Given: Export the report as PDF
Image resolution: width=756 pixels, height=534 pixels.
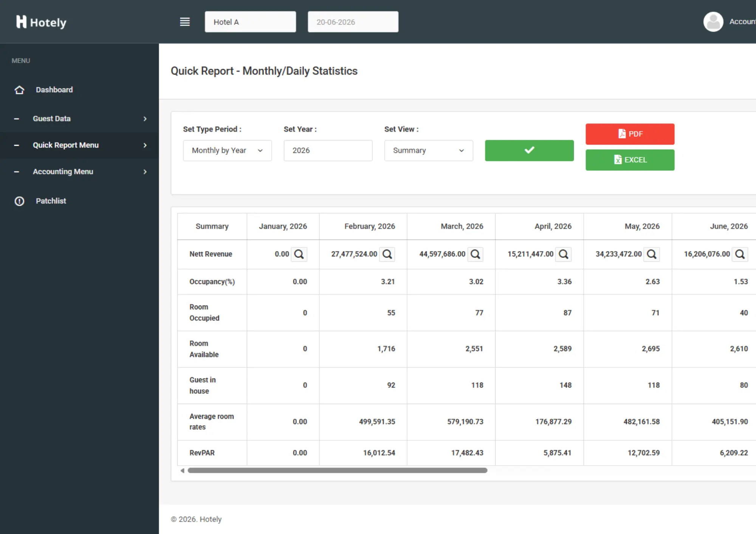Looking at the screenshot, I should click(630, 134).
